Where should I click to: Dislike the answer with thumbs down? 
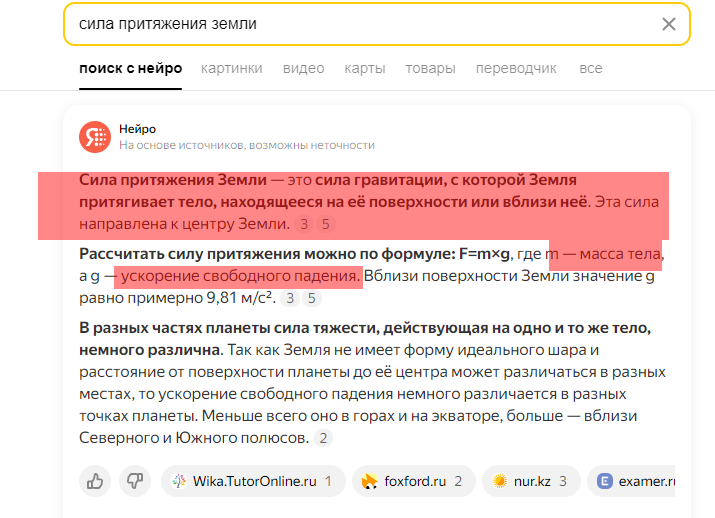coord(135,481)
